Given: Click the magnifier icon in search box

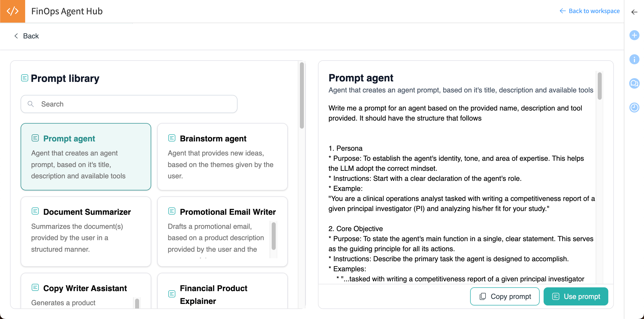Looking at the screenshot, I should (31, 104).
